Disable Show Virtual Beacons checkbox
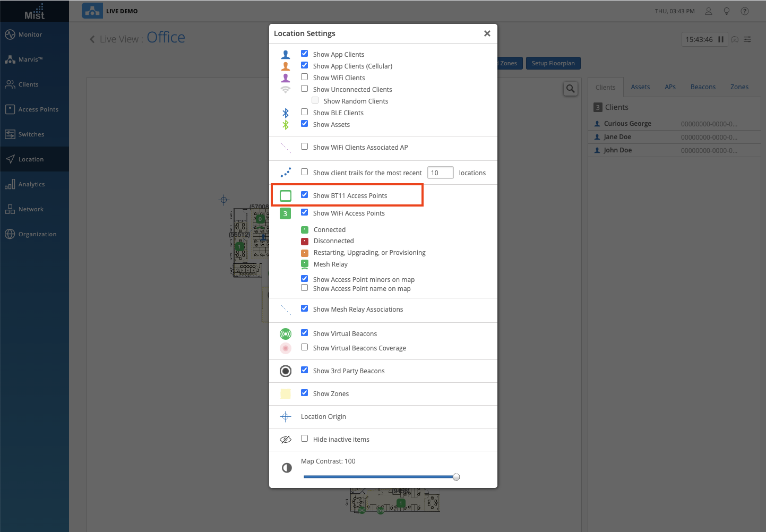 click(305, 333)
